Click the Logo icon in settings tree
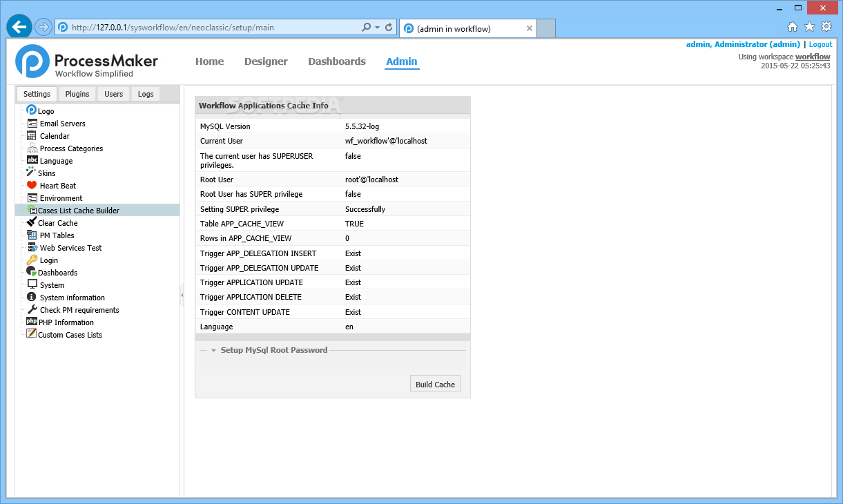Viewport: 843px width, 504px height. 31,110
